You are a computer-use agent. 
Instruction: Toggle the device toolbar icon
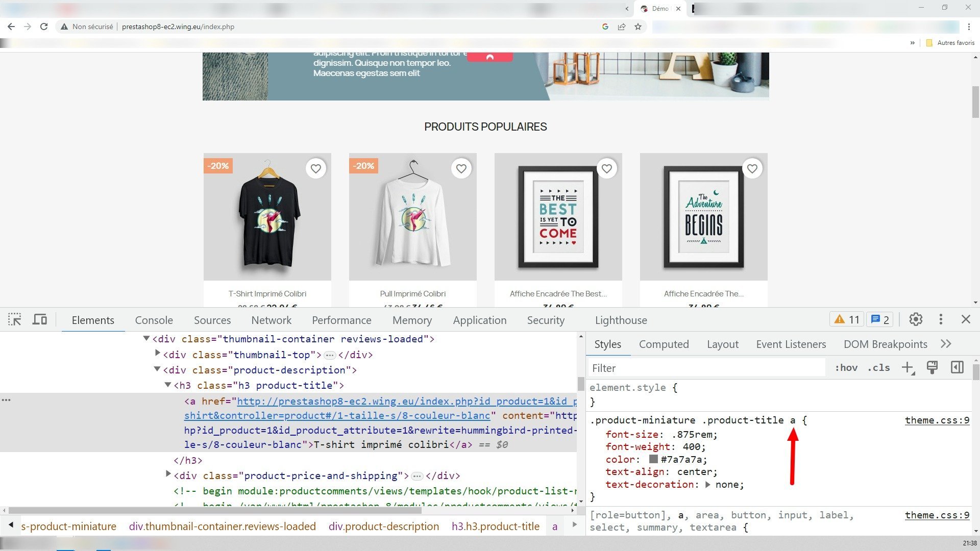[x=40, y=320]
